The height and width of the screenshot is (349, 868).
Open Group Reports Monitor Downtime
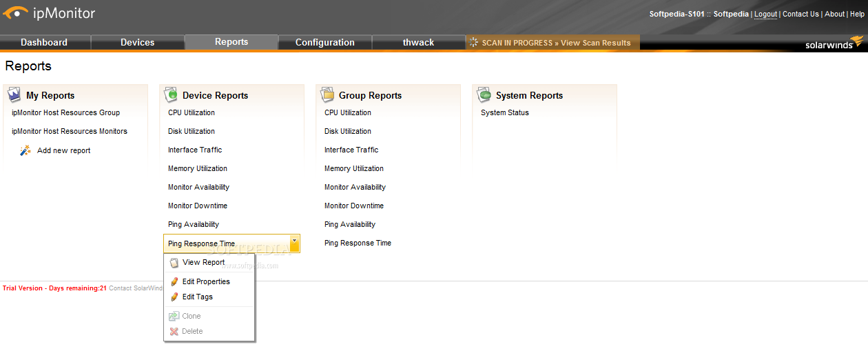coord(354,206)
